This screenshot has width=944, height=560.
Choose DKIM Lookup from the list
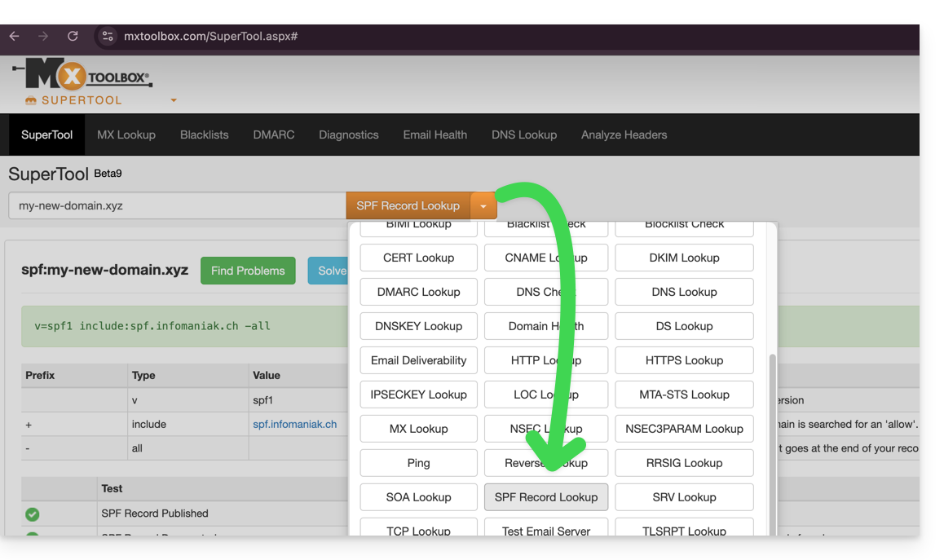[684, 258]
